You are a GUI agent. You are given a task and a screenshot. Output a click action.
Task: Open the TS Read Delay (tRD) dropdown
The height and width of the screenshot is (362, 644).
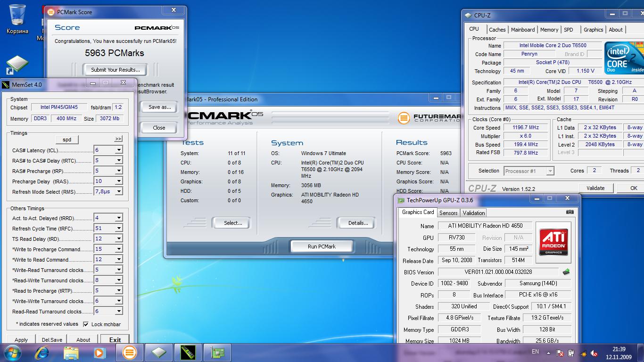pyautogui.click(x=119, y=239)
